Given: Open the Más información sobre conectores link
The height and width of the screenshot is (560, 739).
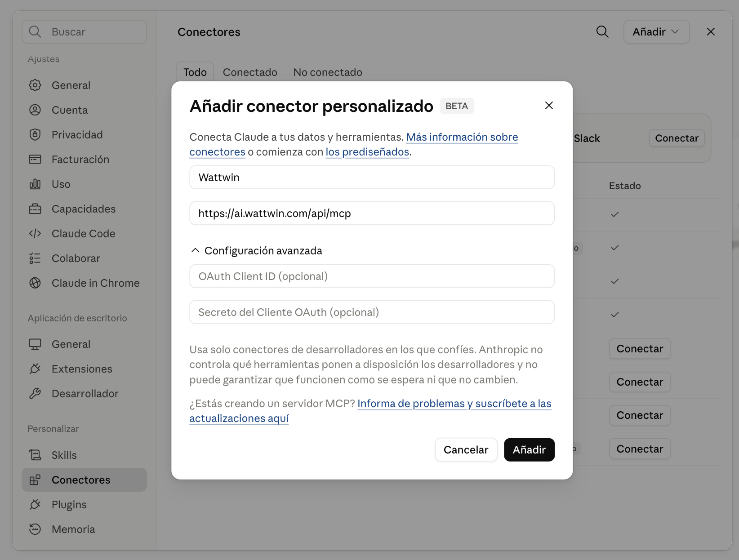Looking at the screenshot, I should click(x=462, y=137).
